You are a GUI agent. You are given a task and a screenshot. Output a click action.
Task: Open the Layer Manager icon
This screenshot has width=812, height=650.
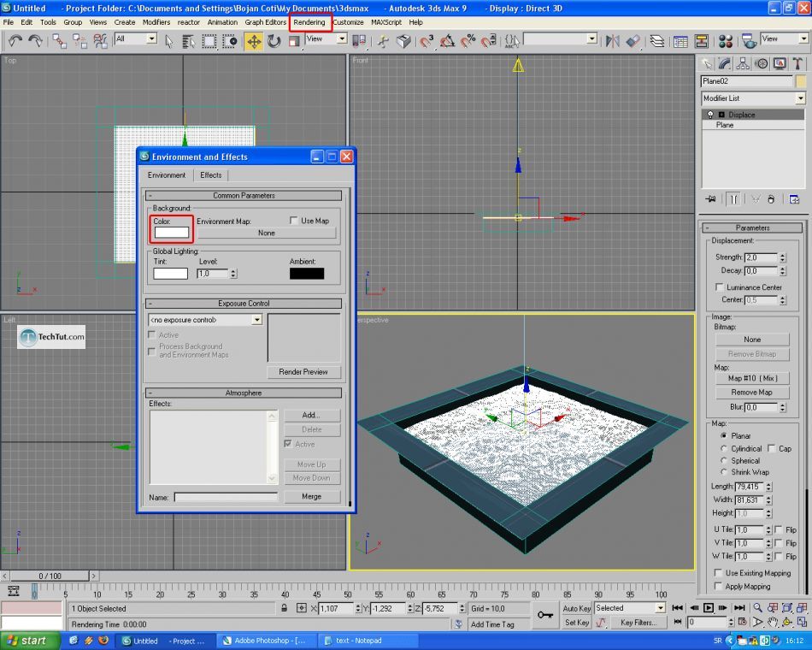657,41
